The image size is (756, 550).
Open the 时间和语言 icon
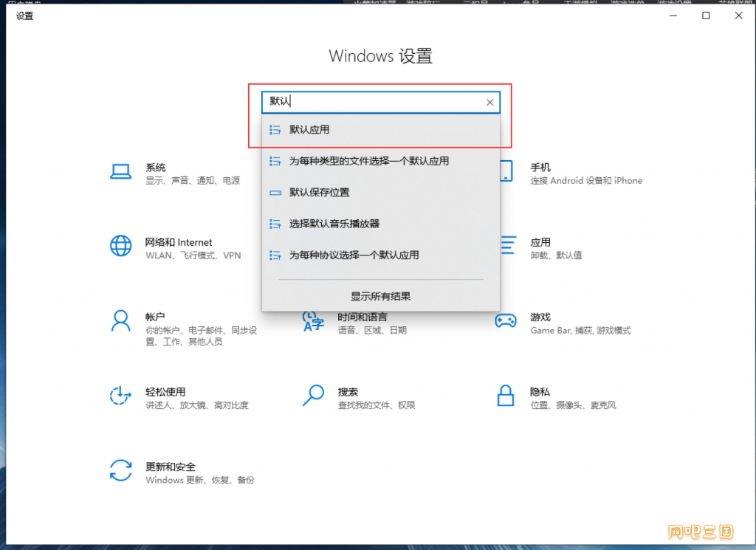(313, 322)
